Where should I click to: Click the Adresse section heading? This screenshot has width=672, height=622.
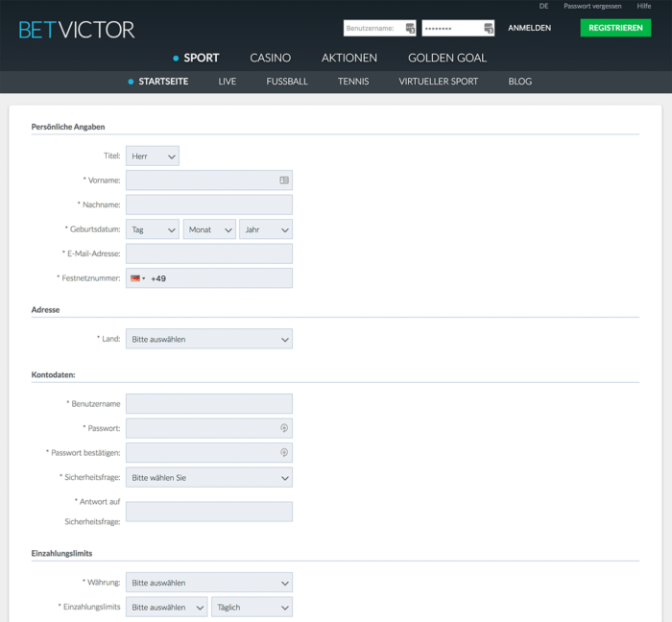[x=45, y=310]
